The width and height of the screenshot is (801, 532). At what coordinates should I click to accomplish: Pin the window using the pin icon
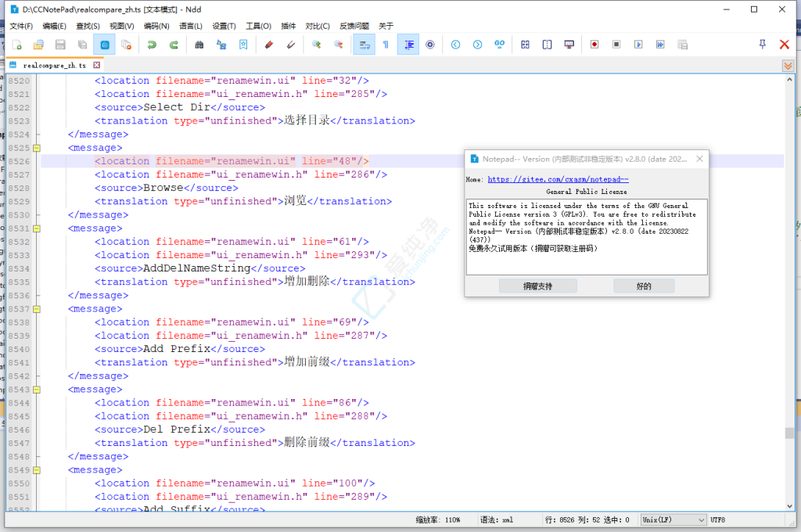[x=762, y=45]
